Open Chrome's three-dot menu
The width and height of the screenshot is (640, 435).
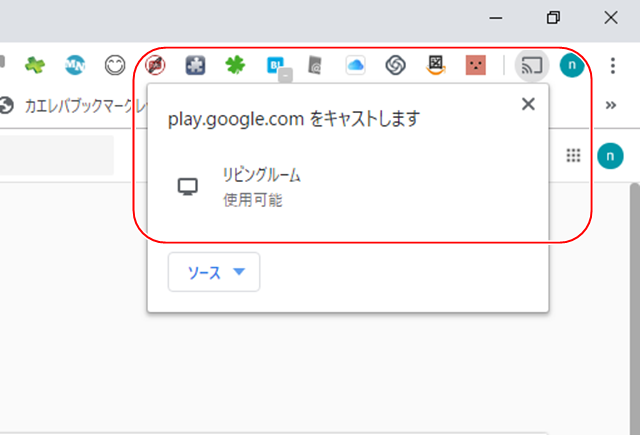[613, 65]
